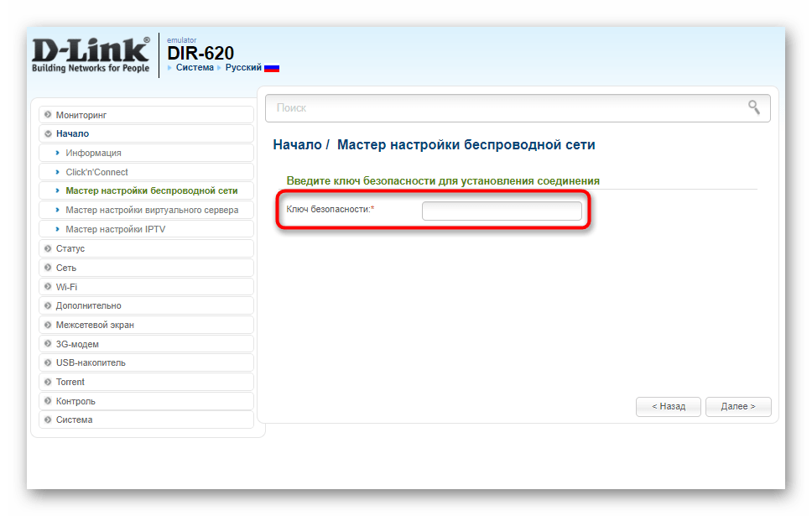Screen dimensions: 812x516
Task: Open the Система dropdown in header
Action: tap(195, 67)
